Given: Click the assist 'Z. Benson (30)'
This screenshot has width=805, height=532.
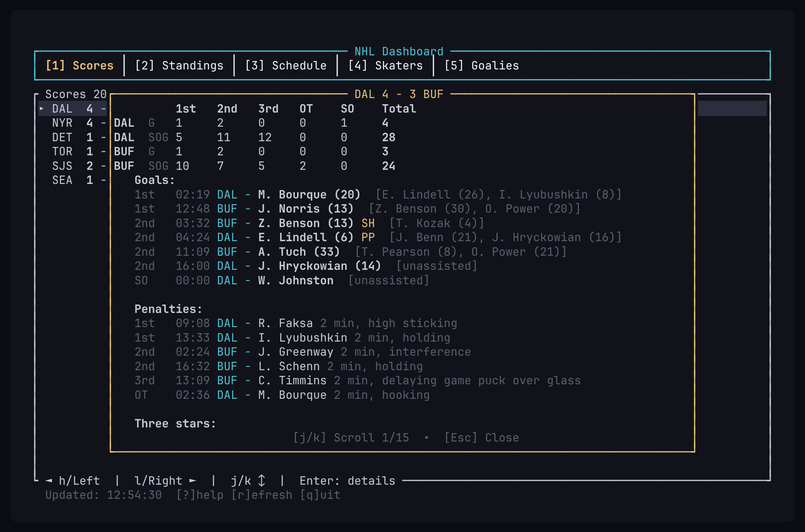Looking at the screenshot, I should pyautogui.click(x=423, y=209).
